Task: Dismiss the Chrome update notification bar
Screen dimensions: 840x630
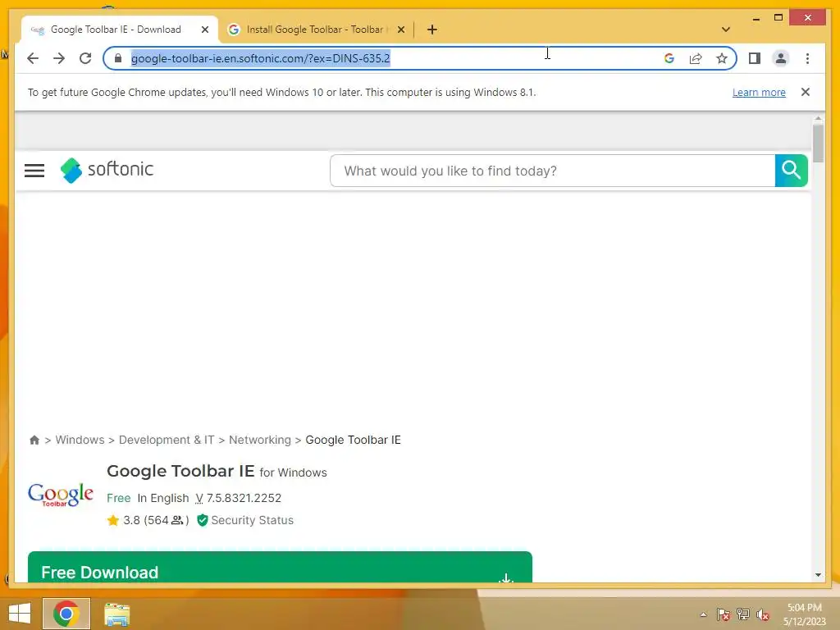Action: point(805,92)
